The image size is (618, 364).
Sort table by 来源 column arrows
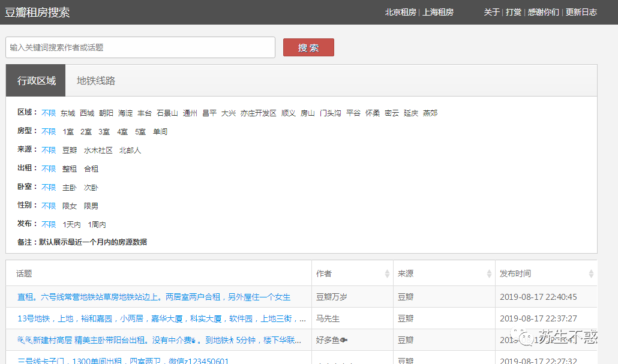[489, 273]
